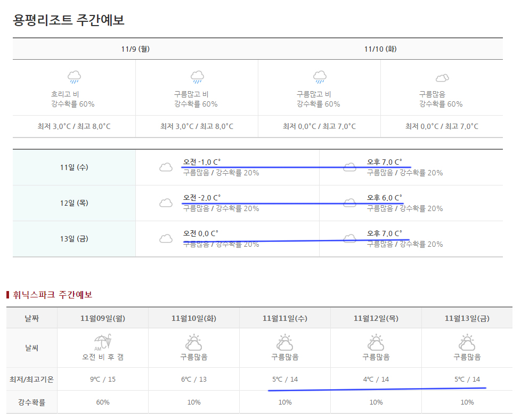Click 구름많음 / 강수확률 20% under 오후 6.0 C°

click(405, 208)
